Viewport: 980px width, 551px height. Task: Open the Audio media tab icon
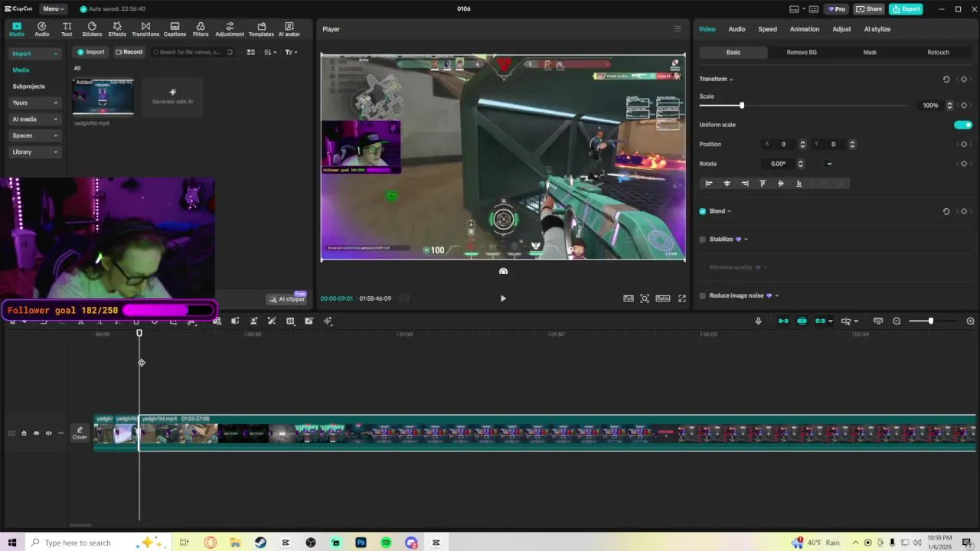pyautogui.click(x=41, y=29)
